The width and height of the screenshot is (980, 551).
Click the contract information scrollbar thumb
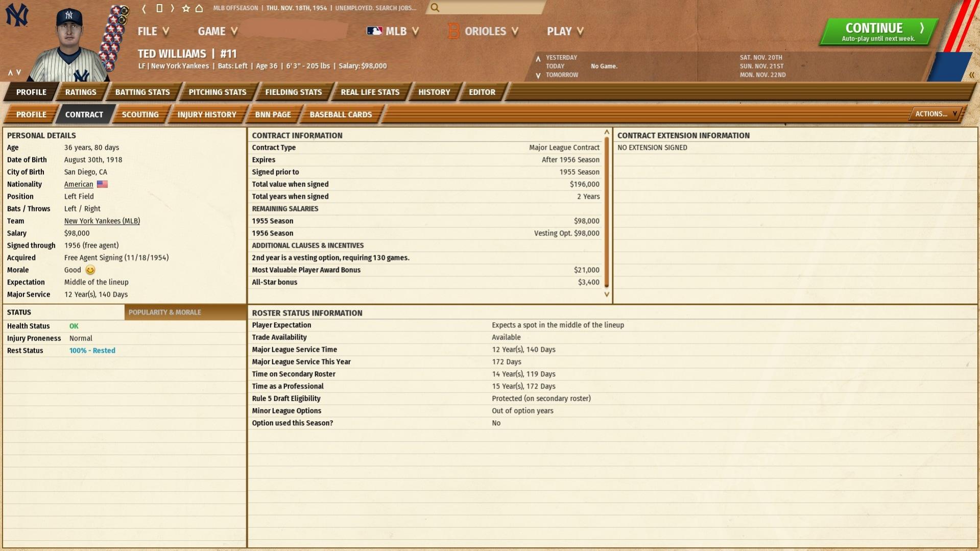[607, 212]
